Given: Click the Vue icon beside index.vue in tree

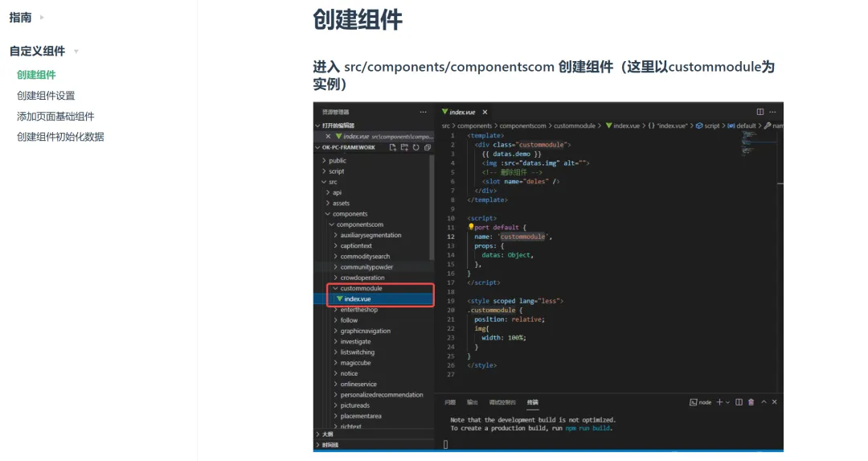Looking at the screenshot, I should pyautogui.click(x=339, y=298).
